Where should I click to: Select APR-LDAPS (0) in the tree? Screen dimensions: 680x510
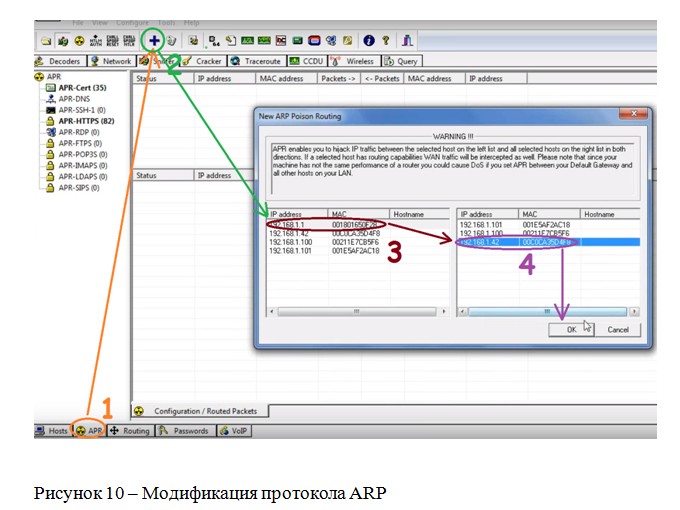pyautogui.click(x=83, y=177)
